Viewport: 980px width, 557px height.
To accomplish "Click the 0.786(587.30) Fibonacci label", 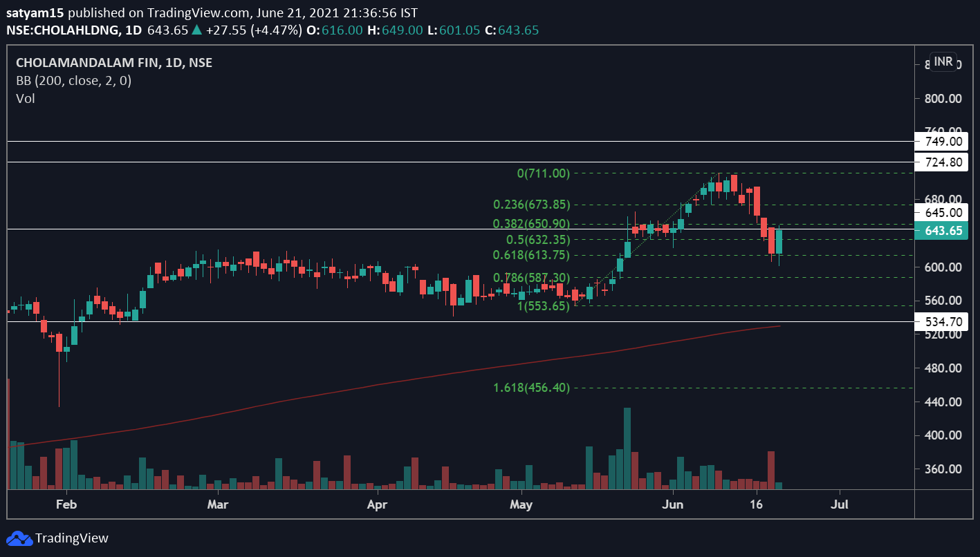I will pos(531,278).
